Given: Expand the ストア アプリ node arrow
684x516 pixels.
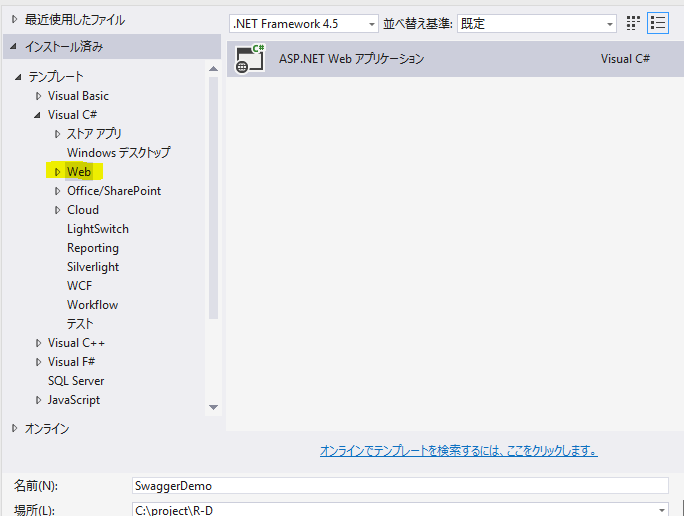Looking at the screenshot, I should [57, 134].
